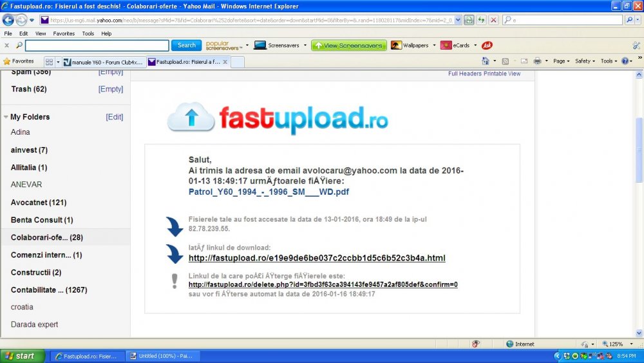Open the fastupload delete.php link

(323, 284)
